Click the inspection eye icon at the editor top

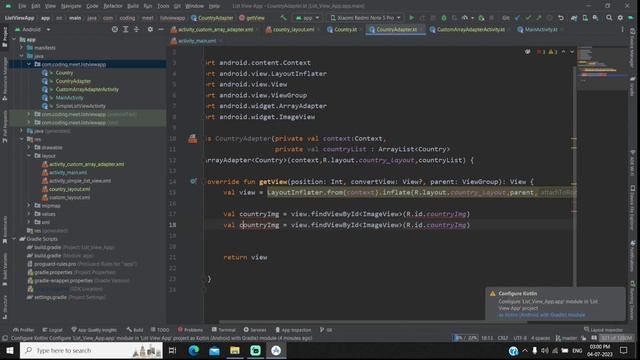(528, 52)
